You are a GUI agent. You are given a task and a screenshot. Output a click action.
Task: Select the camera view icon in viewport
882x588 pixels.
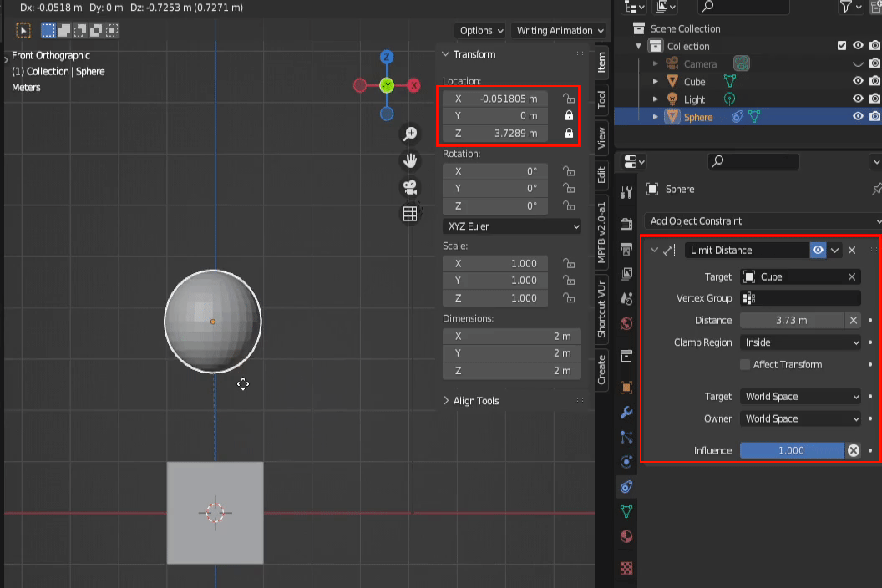point(409,187)
